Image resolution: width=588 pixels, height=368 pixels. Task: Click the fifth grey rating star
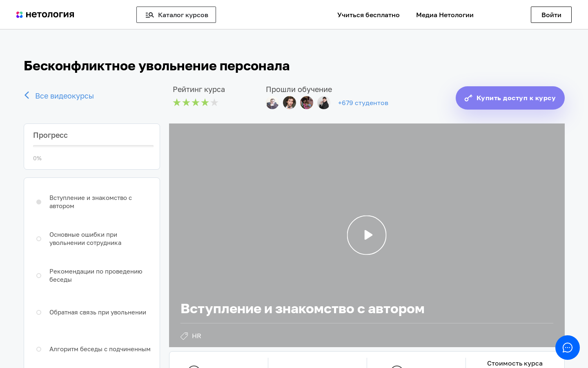(x=214, y=103)
